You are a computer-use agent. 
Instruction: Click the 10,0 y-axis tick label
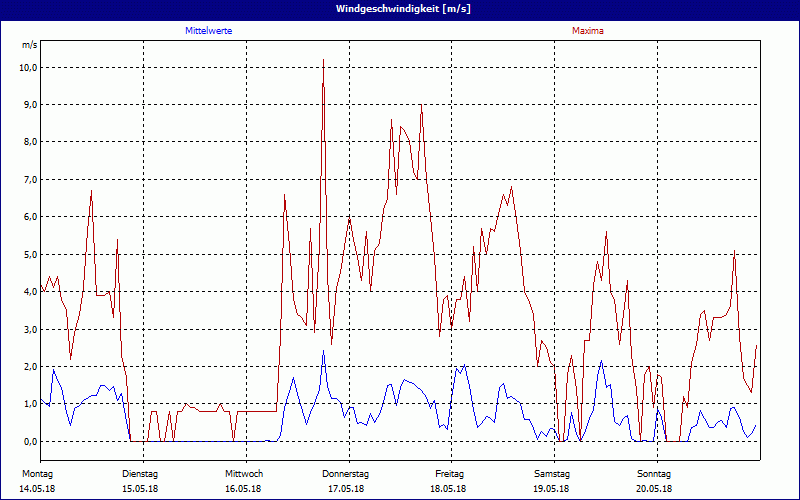click(28, 67)
